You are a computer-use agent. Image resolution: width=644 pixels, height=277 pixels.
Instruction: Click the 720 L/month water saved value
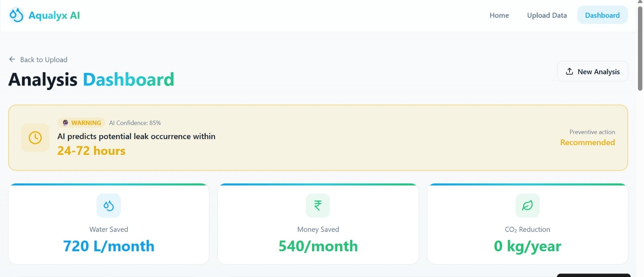point(109,246)
